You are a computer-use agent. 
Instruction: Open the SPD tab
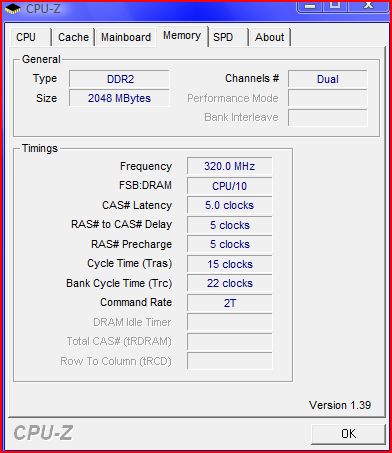[227, 37]
